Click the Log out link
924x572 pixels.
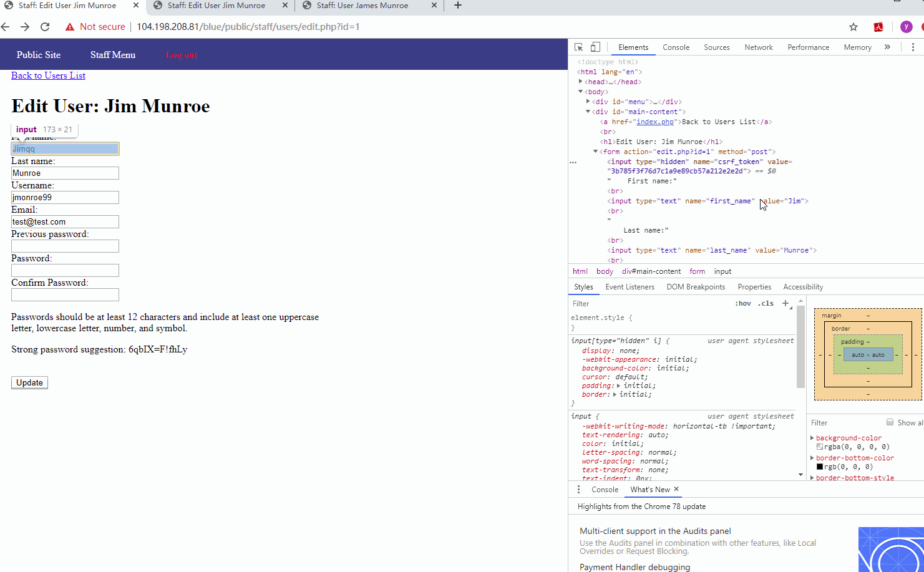coord(182,55)
